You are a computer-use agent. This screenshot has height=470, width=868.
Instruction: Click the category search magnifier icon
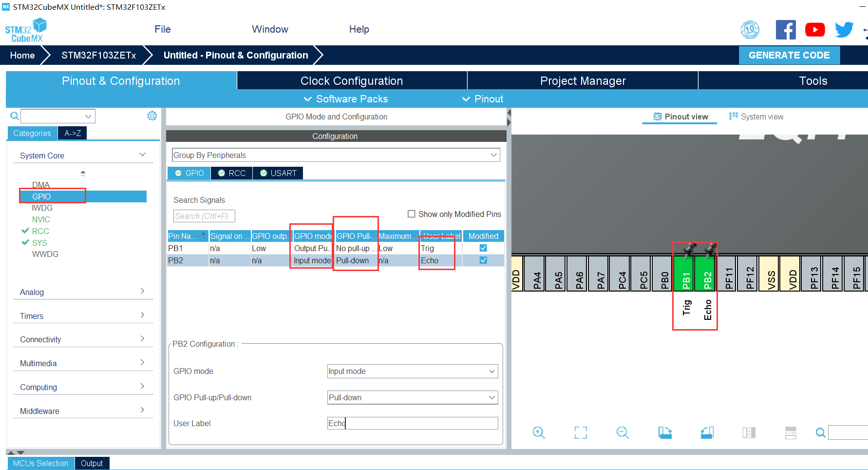[15, 116]
